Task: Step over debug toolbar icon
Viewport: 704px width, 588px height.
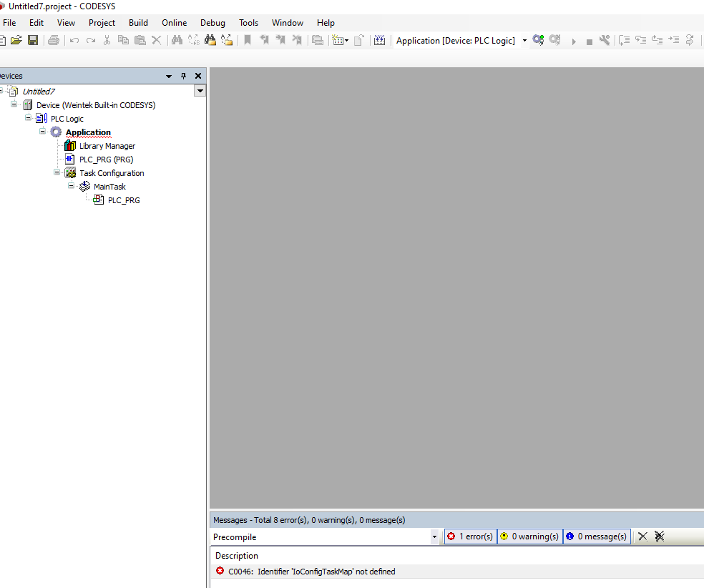Action: pos(624,40)
